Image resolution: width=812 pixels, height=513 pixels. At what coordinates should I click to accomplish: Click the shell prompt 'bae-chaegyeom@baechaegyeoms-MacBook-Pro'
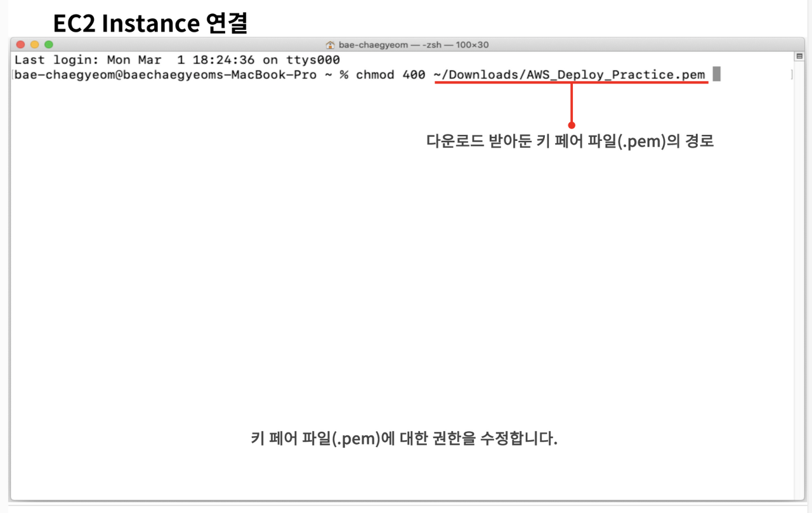pos(165,75)
